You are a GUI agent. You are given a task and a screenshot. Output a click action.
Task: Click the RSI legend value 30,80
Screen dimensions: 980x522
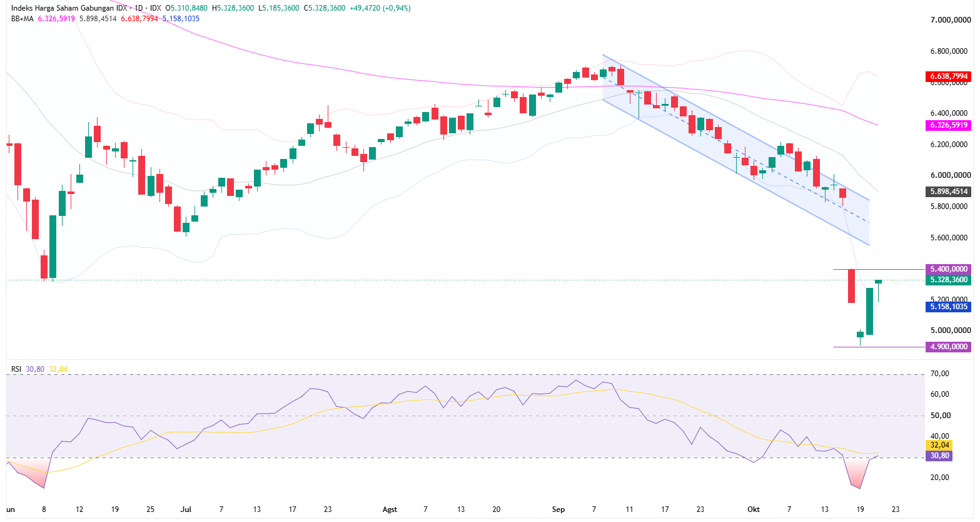[35, 369]
